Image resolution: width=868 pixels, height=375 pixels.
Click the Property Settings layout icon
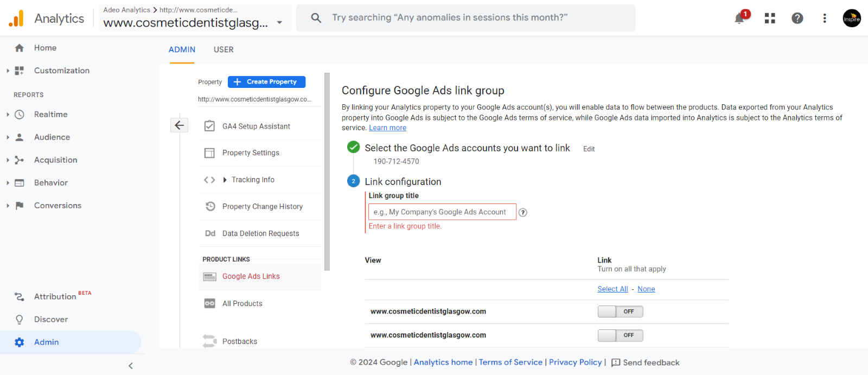(x=209, y=153)
